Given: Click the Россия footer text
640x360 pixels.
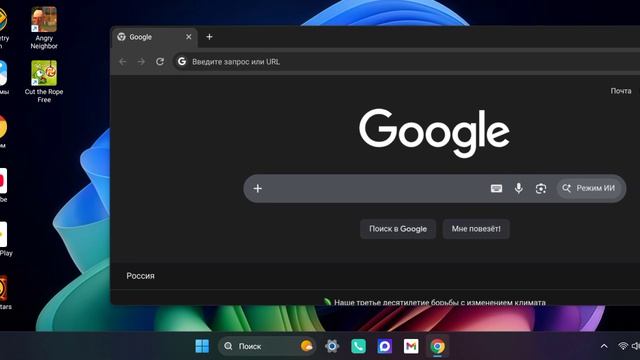Looking at the screenshot, I should (x=140, y=276).
